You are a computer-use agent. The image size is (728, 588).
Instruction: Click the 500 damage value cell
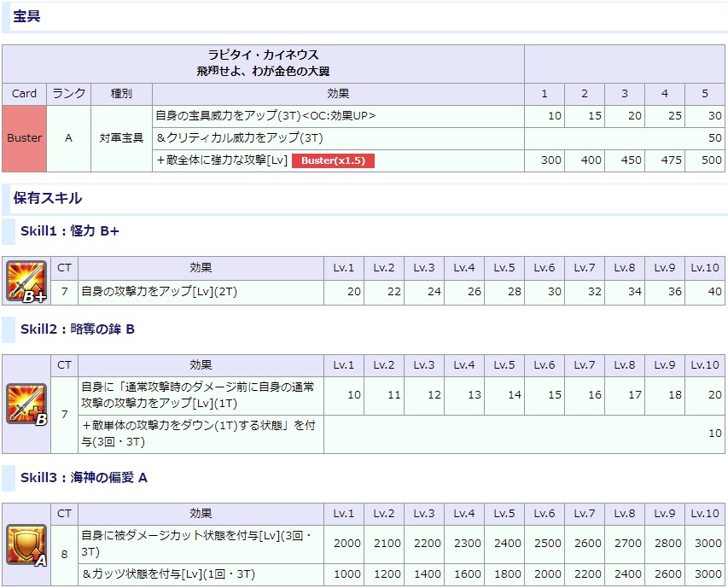[705, 160]
